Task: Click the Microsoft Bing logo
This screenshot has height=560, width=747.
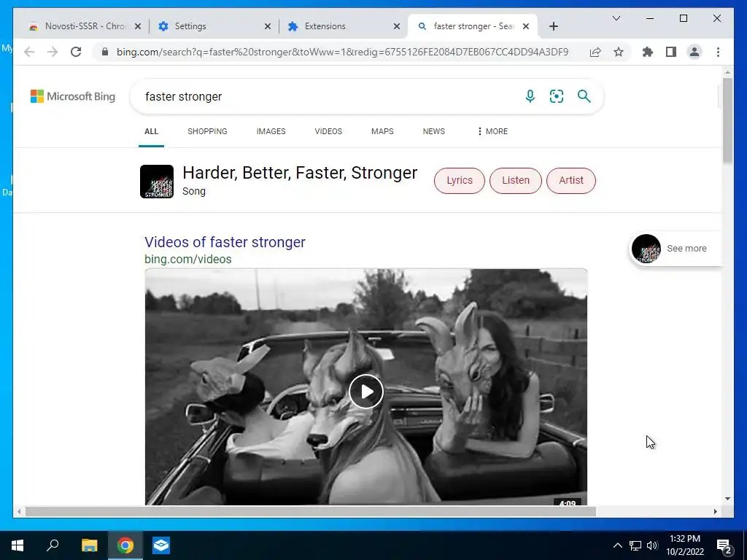Action: tap(73, 96)
